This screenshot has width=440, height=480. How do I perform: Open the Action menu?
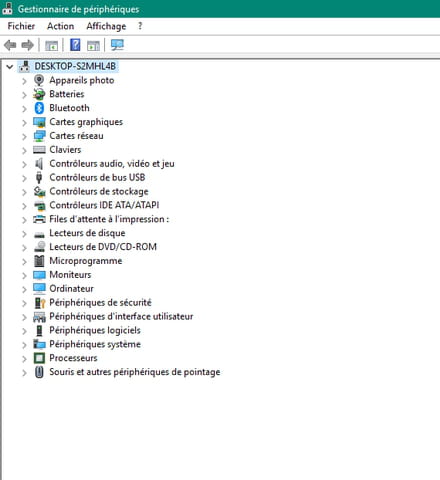click(60, 26)
